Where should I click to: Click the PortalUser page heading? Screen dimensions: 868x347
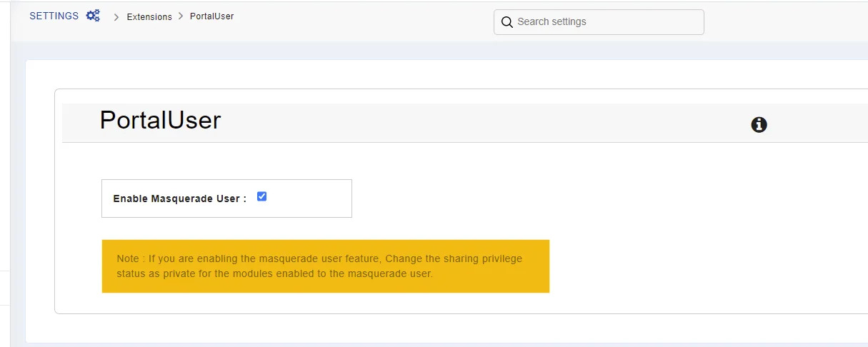pyautogui.click(x=160, y=120)
